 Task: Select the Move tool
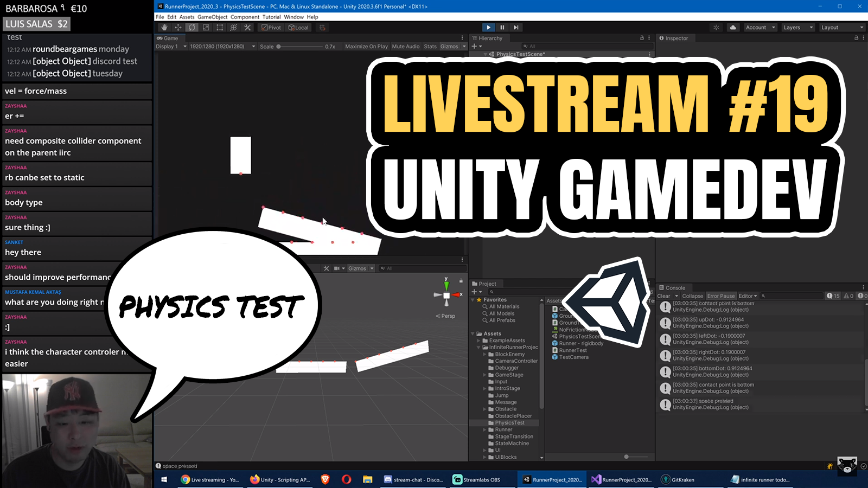point(178,28)
